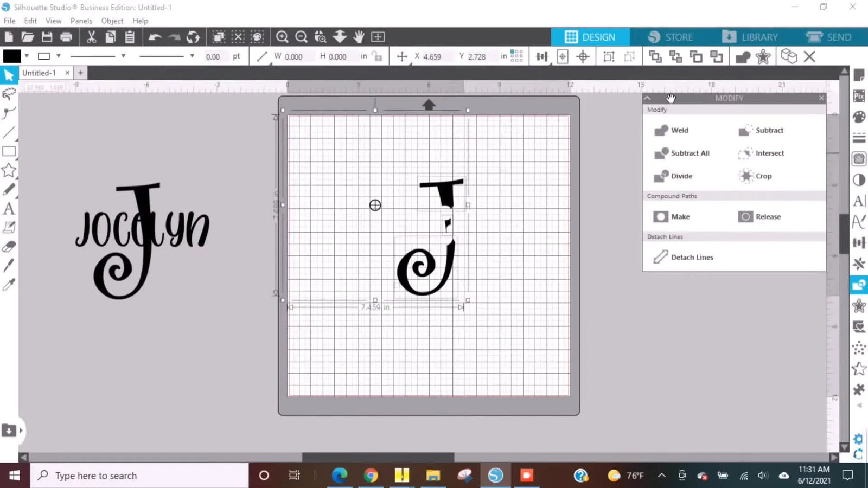Click the black fill color swatch
Image resolution: width=868 pixels, height=488 pixels.
tap(12, 56)
